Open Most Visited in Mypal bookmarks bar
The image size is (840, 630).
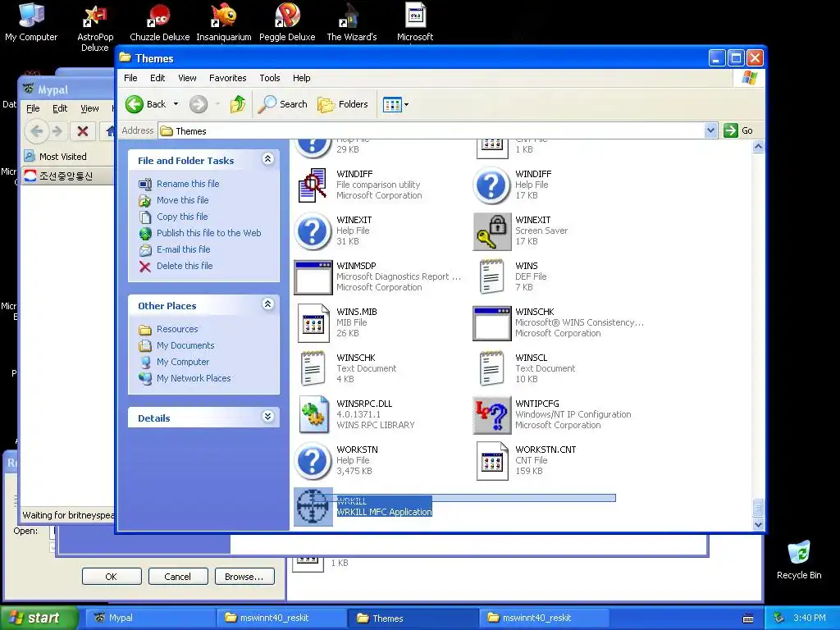point(56,157)
